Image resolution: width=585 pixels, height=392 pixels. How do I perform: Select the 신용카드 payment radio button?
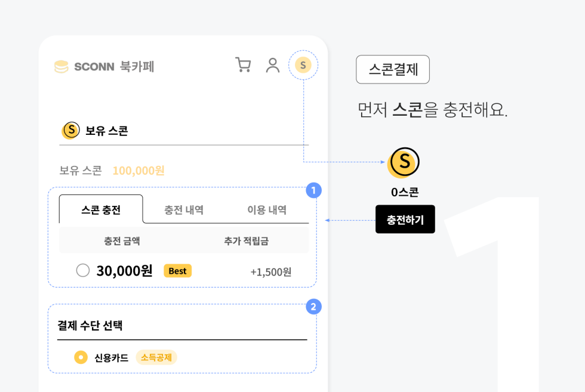coord(81,357)
